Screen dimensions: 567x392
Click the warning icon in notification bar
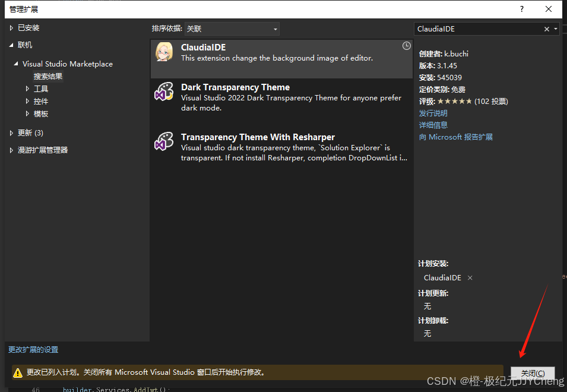(17, 372)
